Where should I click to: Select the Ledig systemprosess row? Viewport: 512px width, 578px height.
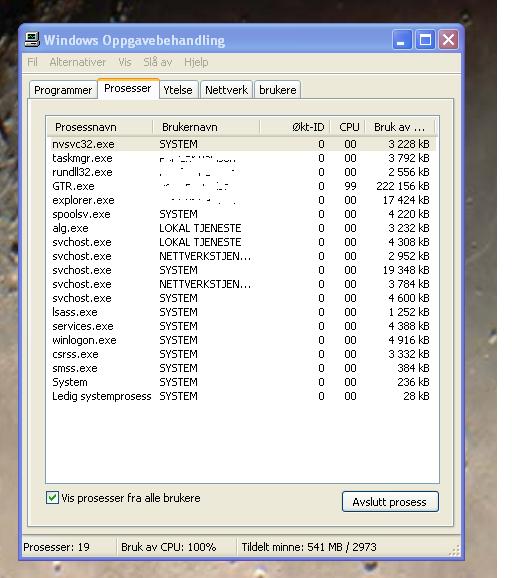coord(242,396)
